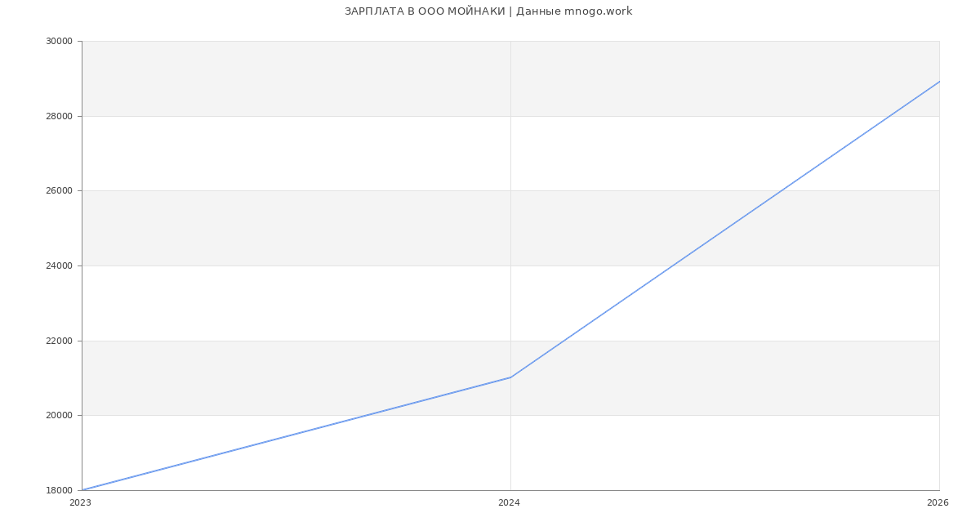
Task: Click the 18000 y-axis label
Action: tap(60, 490)
